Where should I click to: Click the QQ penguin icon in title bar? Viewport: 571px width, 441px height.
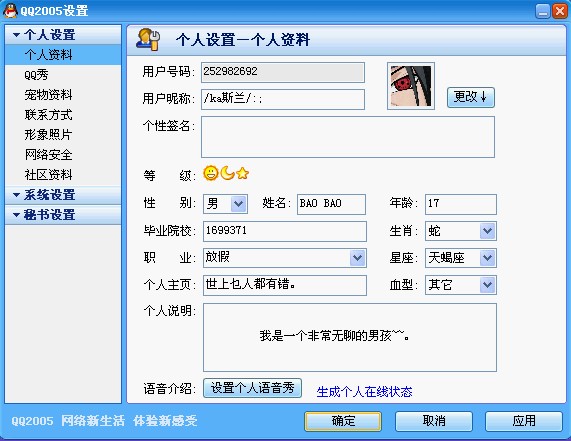click(x=10, y=11)
